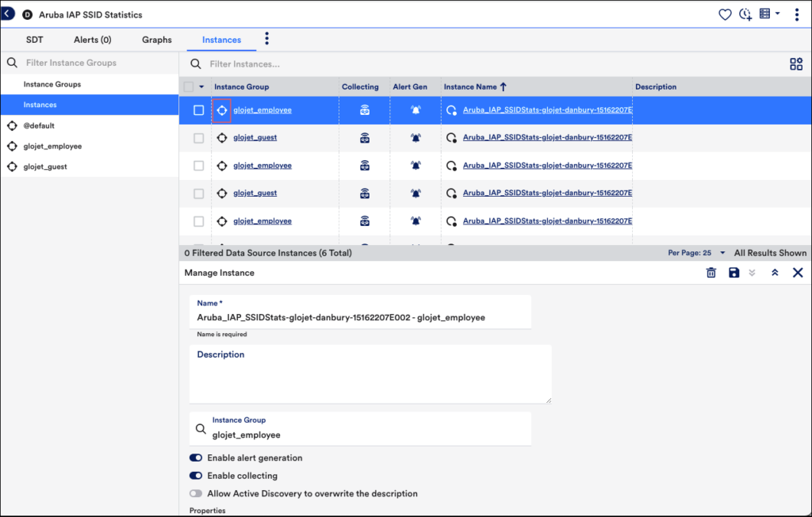Collapse Manage Instance panel with down chevrons

click(752, 273)
